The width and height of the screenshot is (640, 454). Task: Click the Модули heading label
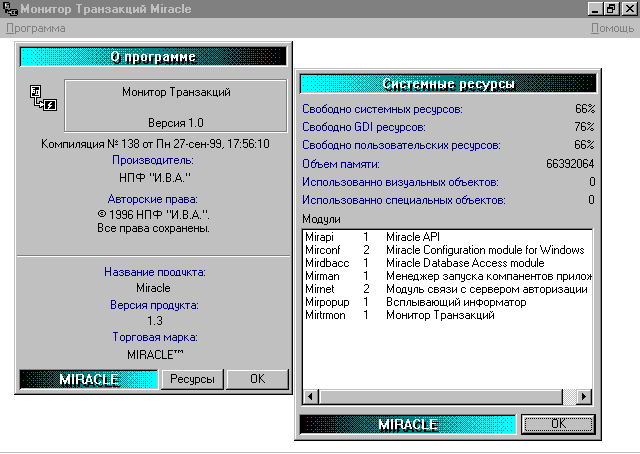pos(321,219)
